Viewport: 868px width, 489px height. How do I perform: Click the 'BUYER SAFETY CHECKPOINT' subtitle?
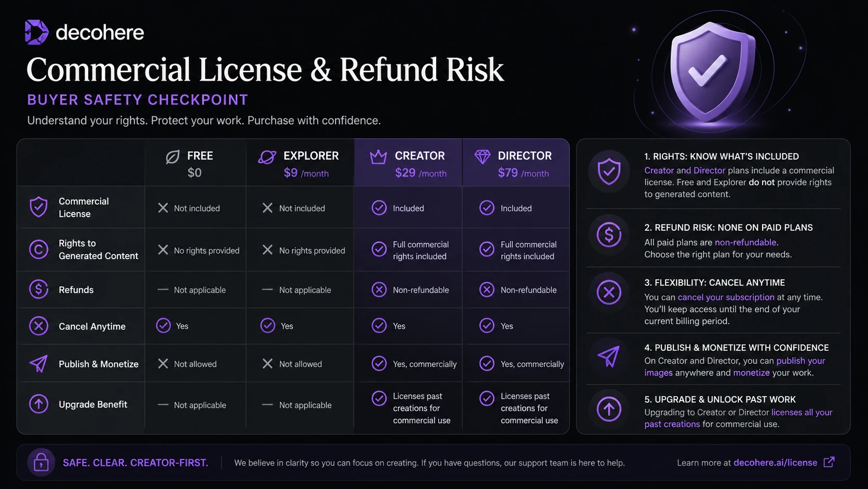138,100
